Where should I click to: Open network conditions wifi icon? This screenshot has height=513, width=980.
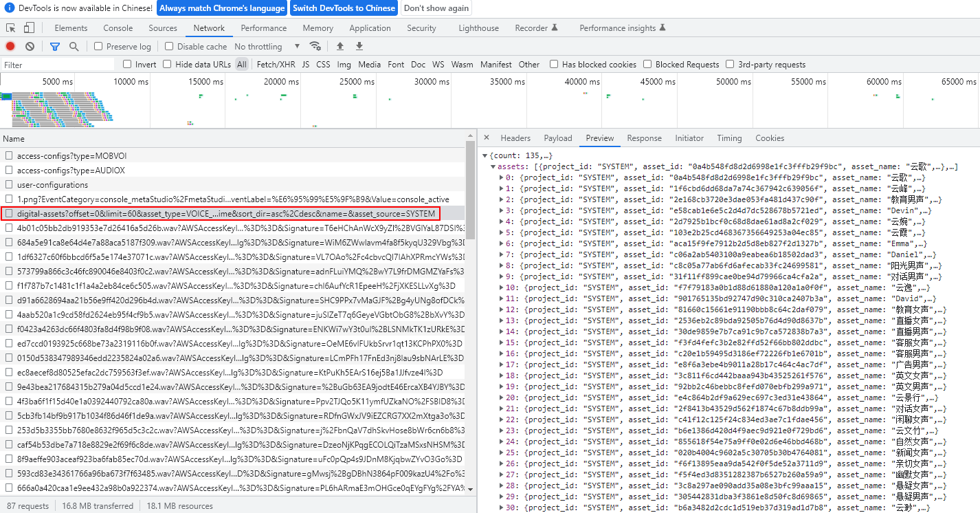click(x=315, y=47)
